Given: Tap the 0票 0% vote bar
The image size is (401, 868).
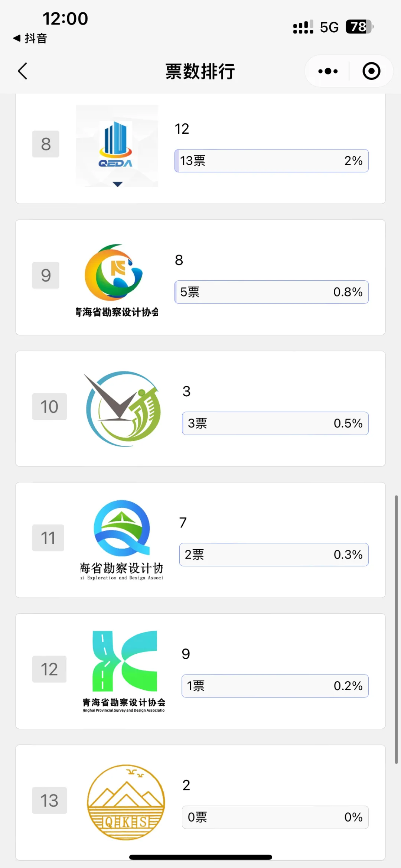Looking at the screenshot, I should (x=275, y=817).
